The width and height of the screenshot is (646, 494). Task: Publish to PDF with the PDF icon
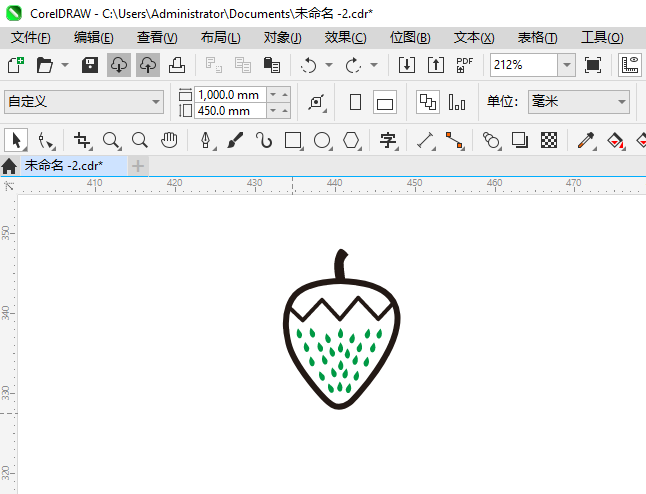coord(465,65)
